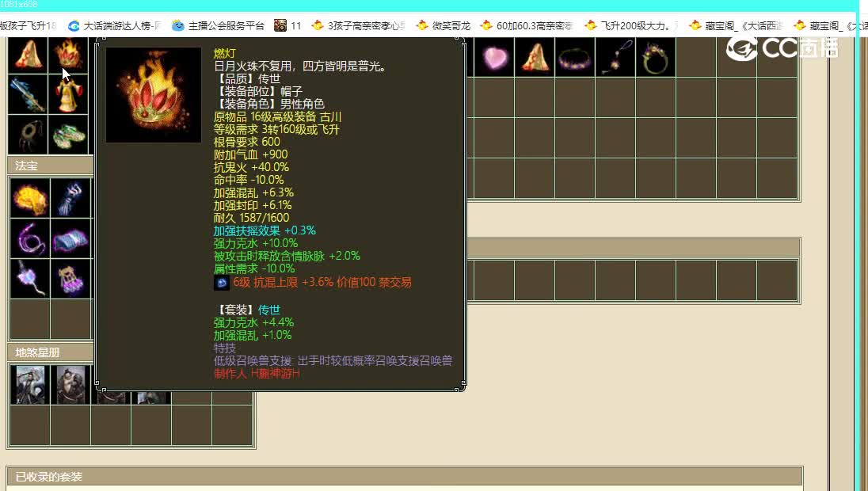Screen dimensions: 868x491
Task: Click the 耐久 1587/1600 line
Action: (x=251, y=218)
